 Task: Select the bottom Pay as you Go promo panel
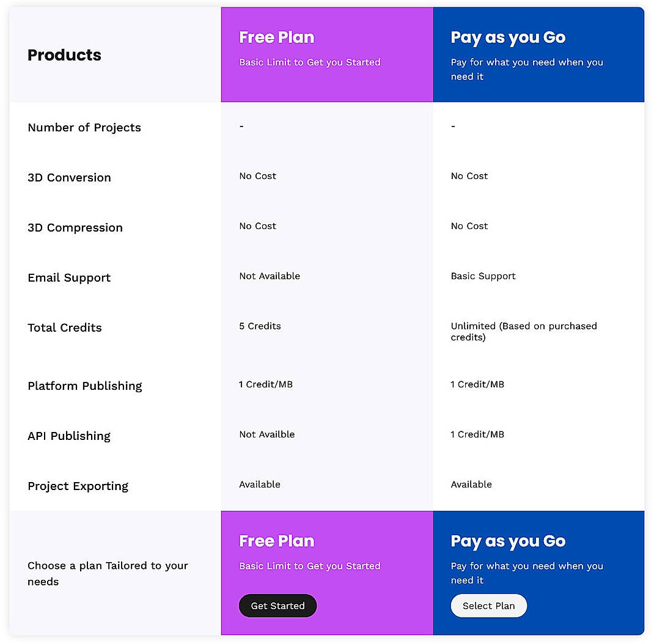coord(538,573)
